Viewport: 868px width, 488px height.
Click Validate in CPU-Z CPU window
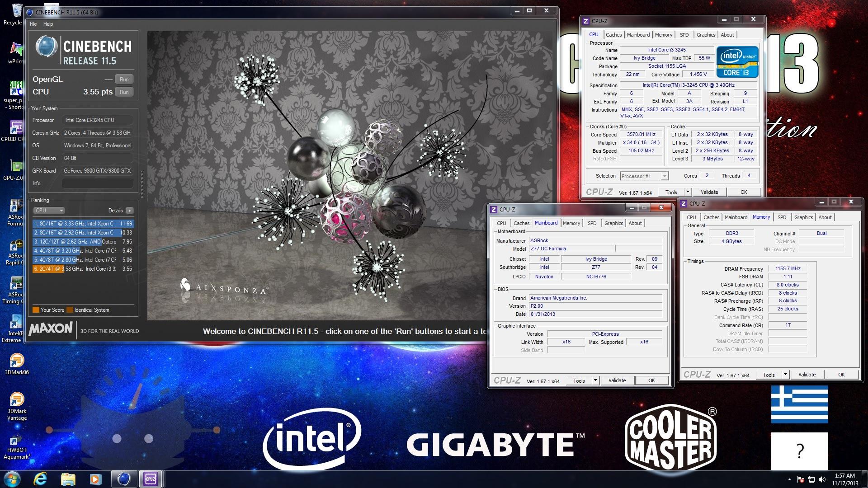(x=709, y=192)
